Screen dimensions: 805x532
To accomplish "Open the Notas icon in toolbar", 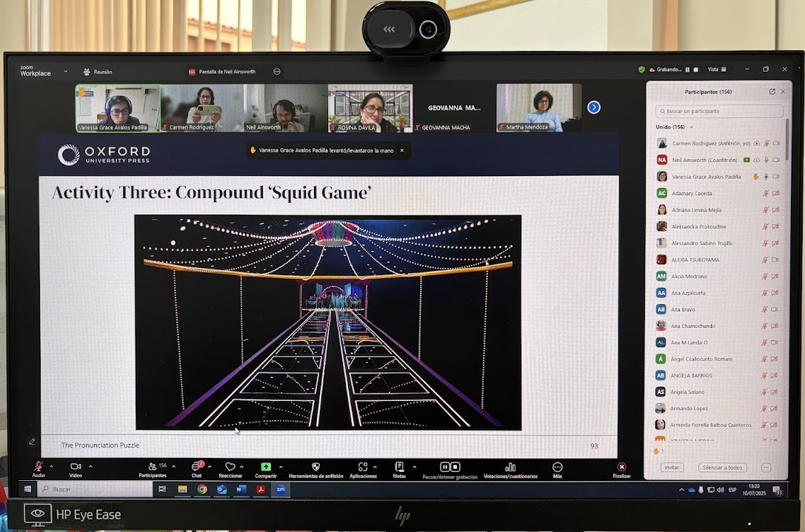I will click(399, 466).
